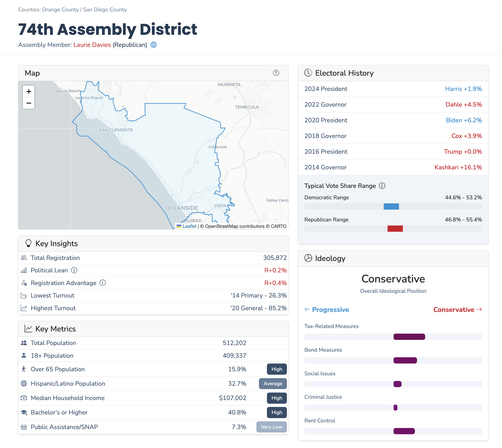Open Laurie Davies assembly member link
Viewport: 502px width, 448px height.
[x=92, y=45]
